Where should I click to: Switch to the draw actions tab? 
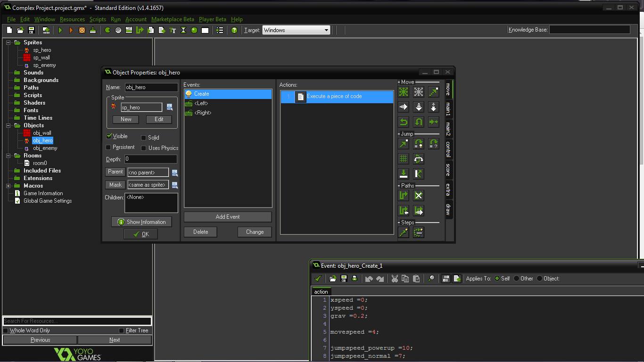[x=448, y=209]
